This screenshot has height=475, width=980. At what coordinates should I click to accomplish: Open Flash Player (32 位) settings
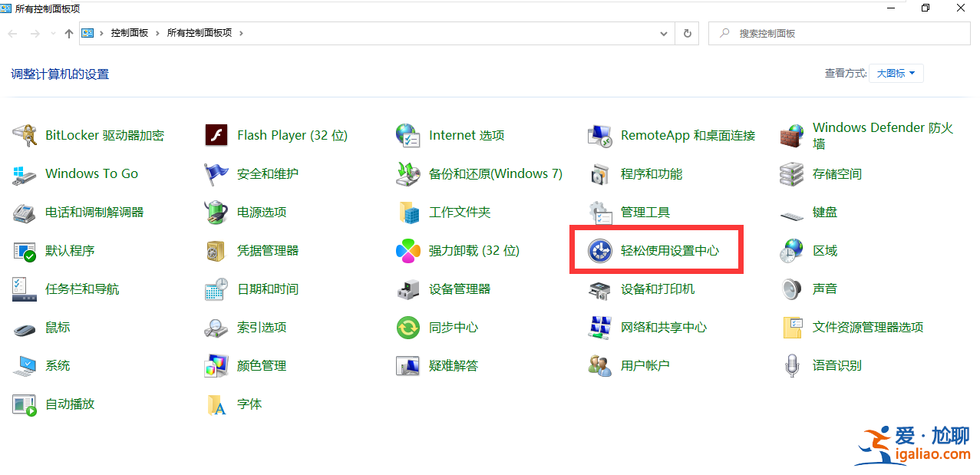point(292,135)
